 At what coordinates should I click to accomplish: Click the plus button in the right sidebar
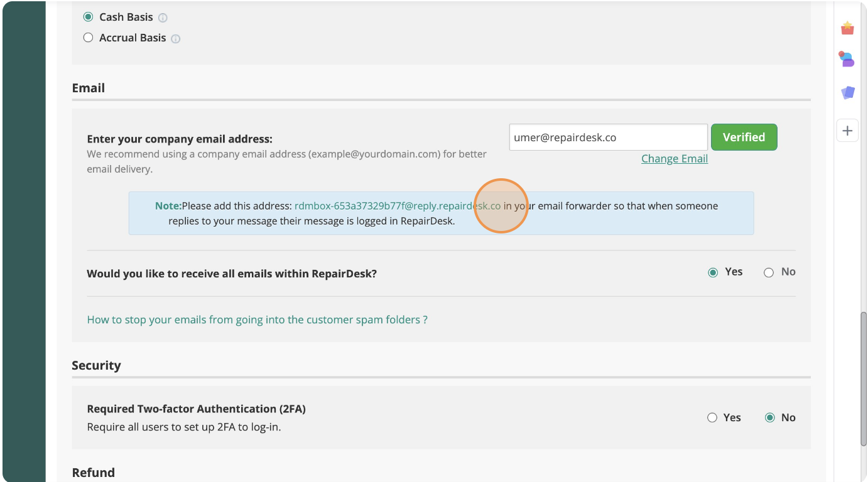click(x=847, y=131)
